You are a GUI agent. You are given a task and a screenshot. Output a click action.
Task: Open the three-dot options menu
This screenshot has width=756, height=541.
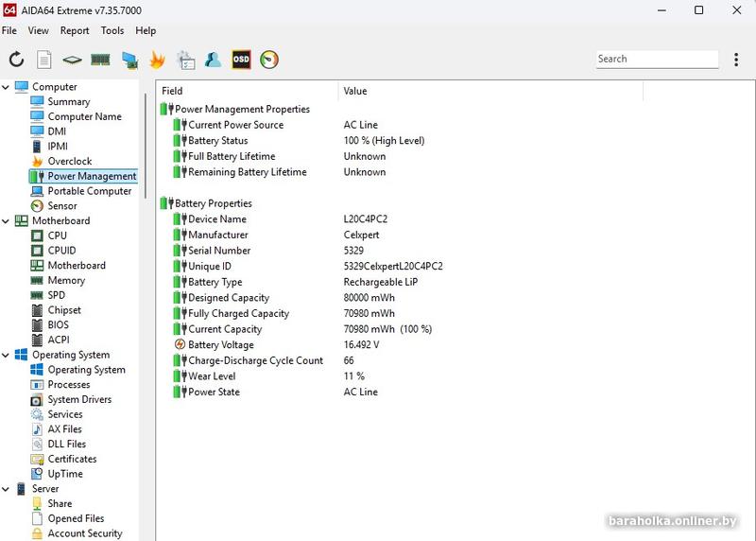click(x=736, y=60)
